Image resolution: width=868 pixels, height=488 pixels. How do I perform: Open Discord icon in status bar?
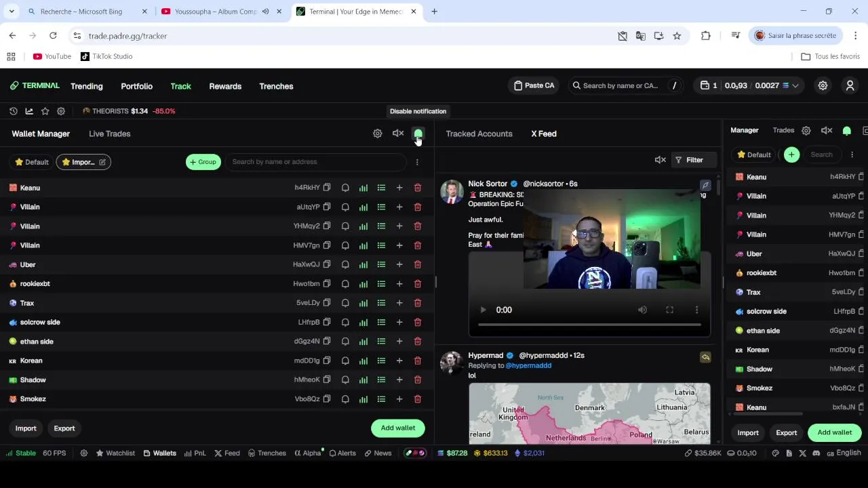coord(816,453)
